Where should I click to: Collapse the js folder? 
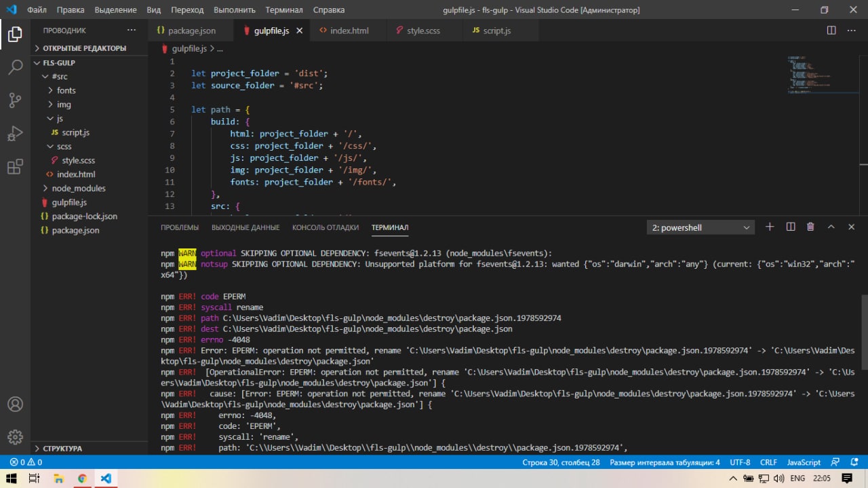click(x=89, y=118)
